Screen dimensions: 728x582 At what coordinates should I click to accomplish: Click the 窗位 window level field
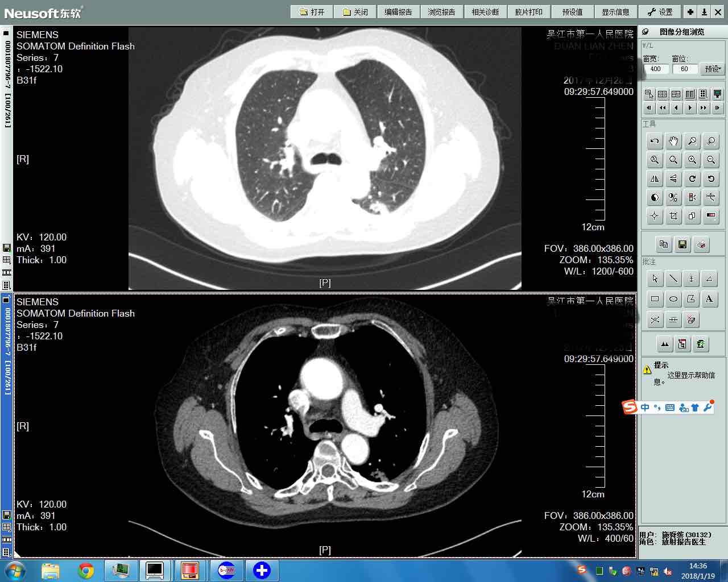point(685,69)
